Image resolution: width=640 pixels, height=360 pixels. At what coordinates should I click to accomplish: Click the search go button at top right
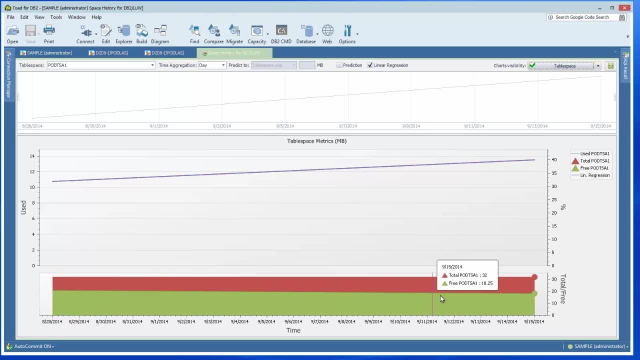622,17
